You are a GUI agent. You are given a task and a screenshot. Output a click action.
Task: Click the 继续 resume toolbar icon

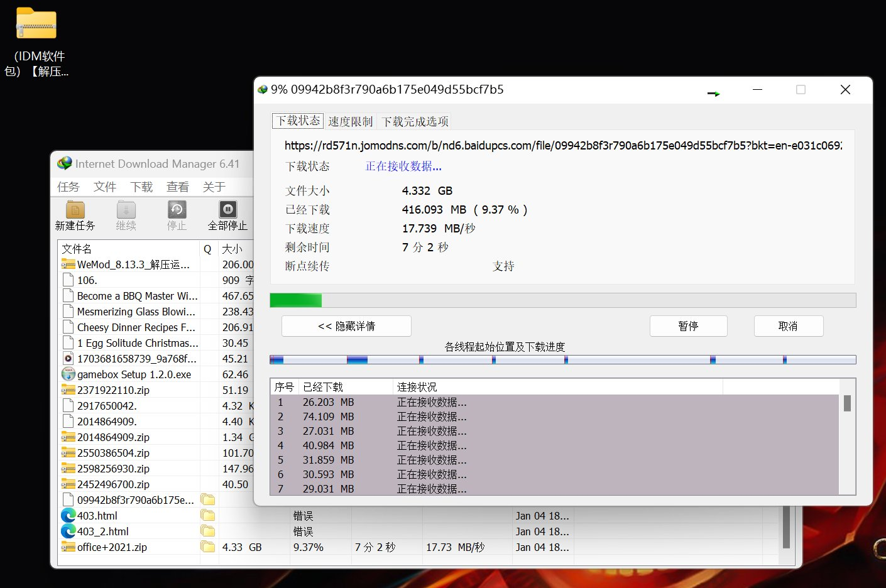pos(126,210)
